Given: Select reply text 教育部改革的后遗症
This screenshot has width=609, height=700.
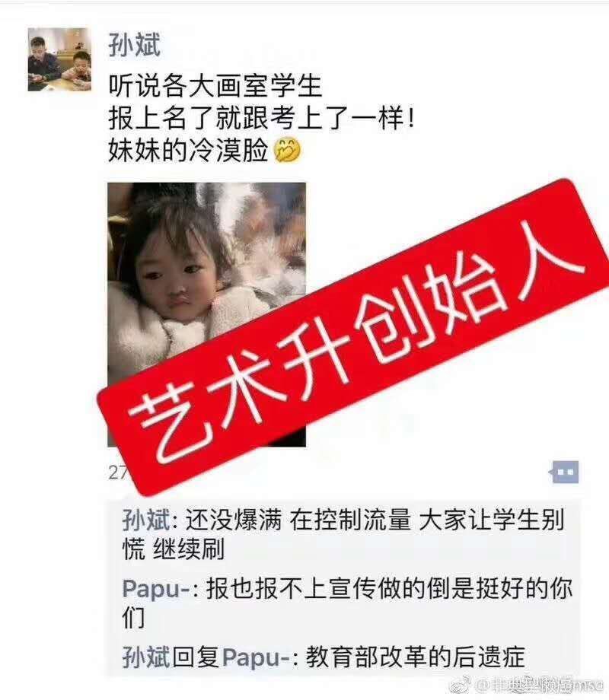Looking at the screenshot, I should coord(415,657).
